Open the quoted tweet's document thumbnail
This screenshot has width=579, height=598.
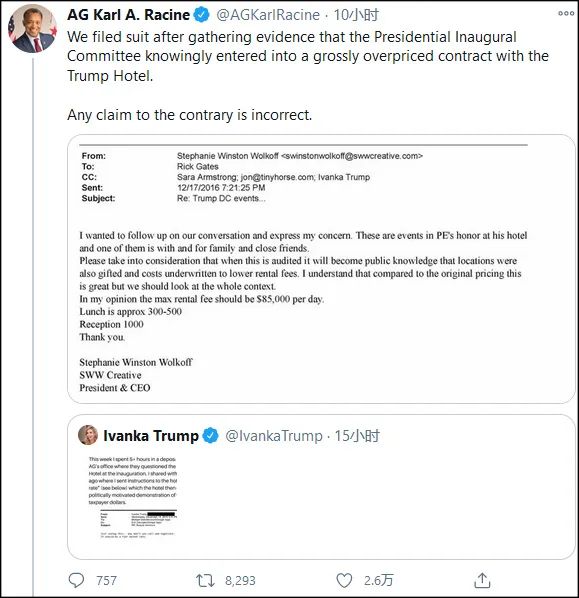[133, 497]
